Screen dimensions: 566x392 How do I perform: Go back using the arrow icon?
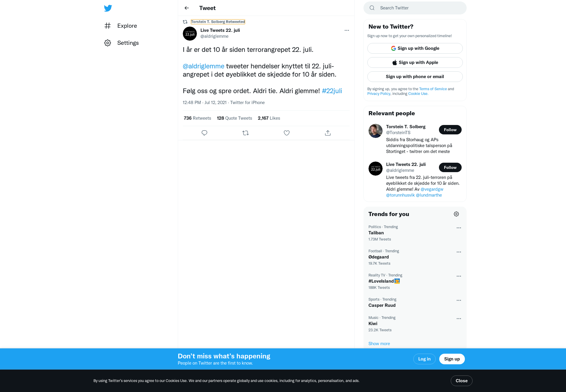click(x=187, y=8)
